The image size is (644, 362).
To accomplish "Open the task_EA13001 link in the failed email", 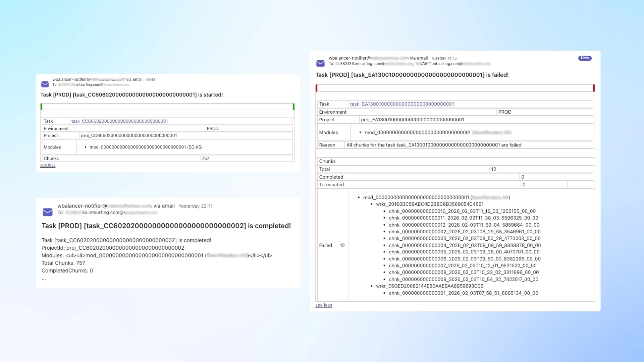I will point(401,104).
